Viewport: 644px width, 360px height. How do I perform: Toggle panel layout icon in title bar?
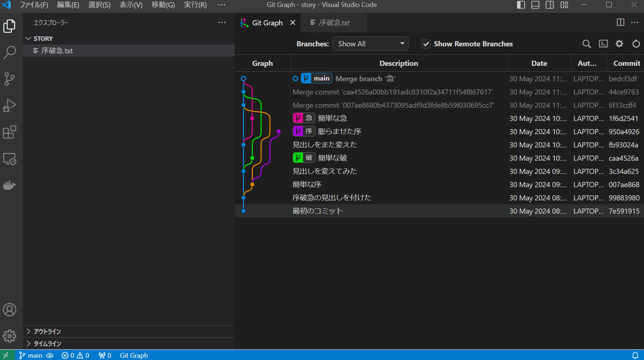click(536, 5)
